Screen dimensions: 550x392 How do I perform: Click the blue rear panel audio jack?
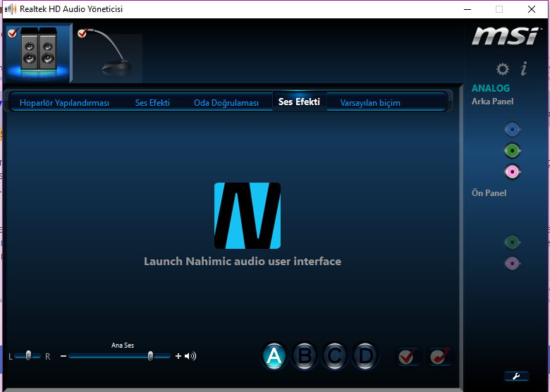[512, 130]
